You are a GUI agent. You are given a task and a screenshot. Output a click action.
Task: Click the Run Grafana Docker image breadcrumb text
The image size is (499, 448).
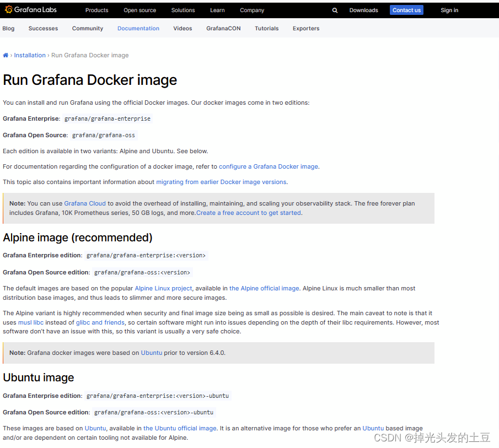(90, 55)
